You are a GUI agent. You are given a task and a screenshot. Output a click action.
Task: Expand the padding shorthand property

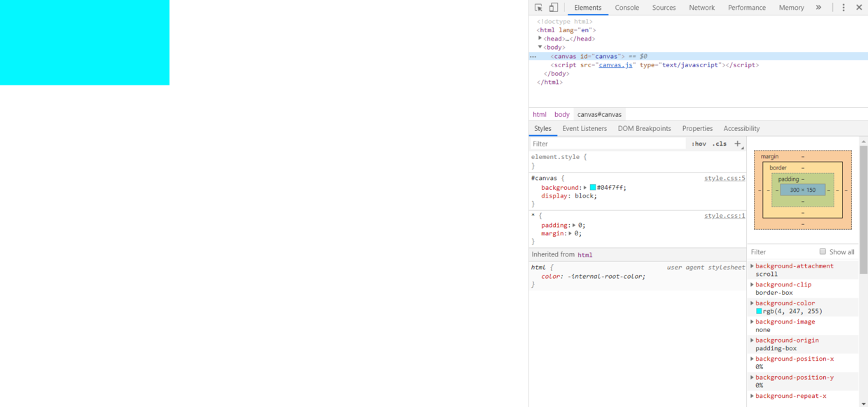click(x=574, y=226)
